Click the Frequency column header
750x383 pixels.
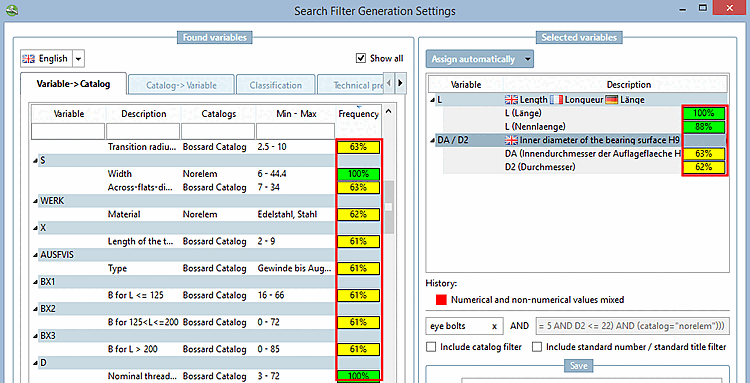pos(359,114)
